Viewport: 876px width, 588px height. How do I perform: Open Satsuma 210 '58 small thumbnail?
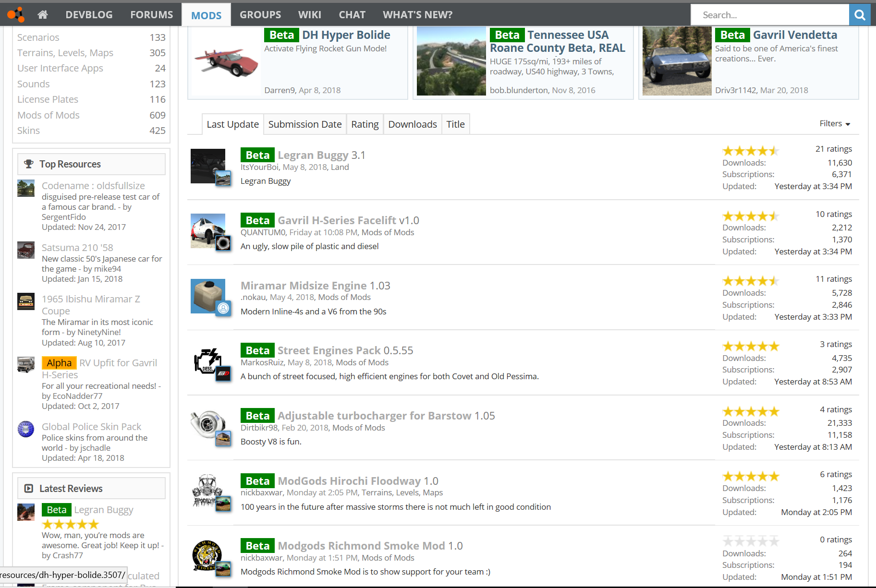pyautogui.click(x=26, y=250)
